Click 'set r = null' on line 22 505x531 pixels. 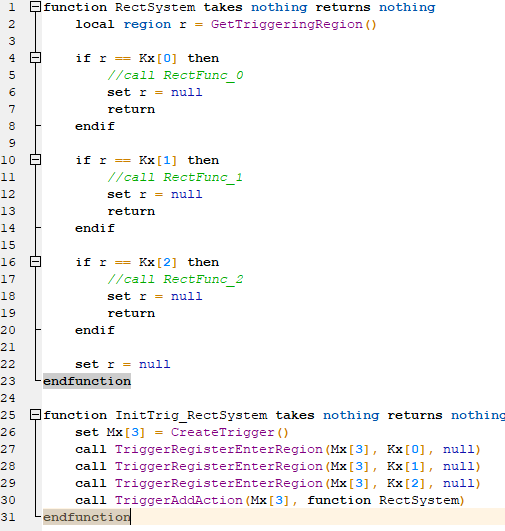123,364
